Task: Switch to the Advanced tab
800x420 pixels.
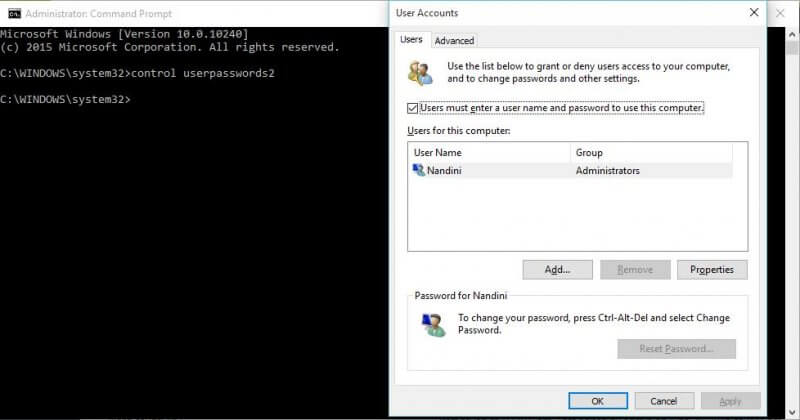Action: 454,40
